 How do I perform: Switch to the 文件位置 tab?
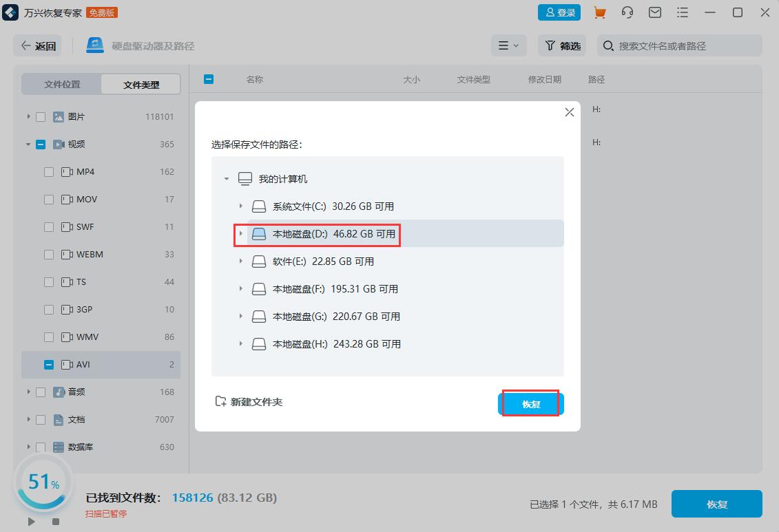[61, 85]
